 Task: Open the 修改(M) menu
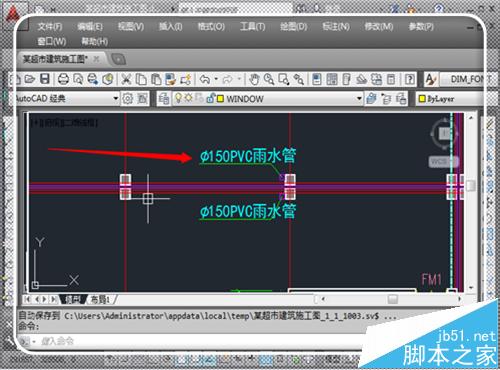click(x=379, y=26)
